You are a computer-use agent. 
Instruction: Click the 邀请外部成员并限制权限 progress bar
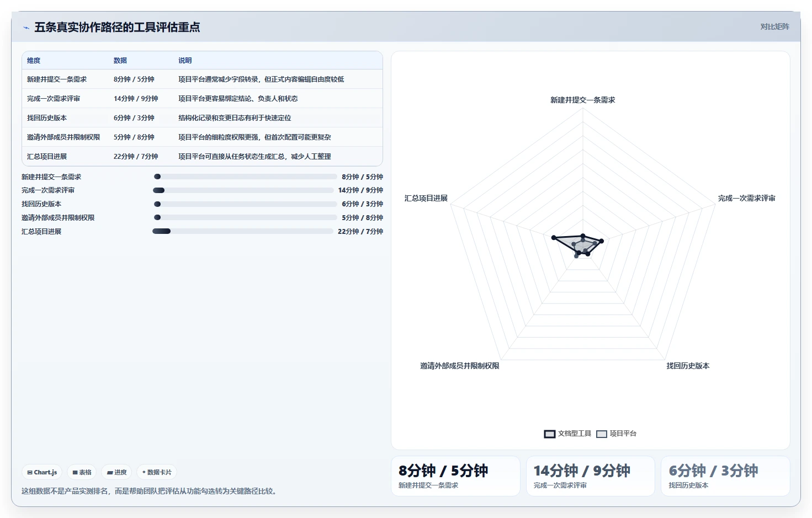click(245, 217)
